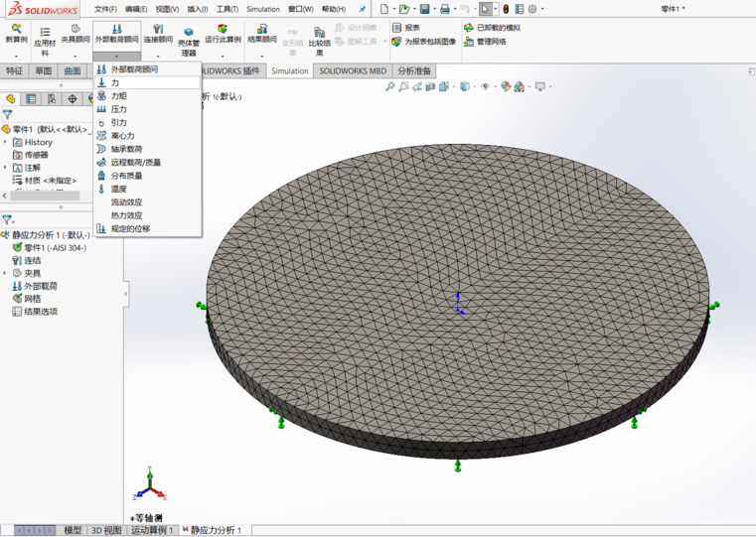Select 离心力 (Centrifugal) from the load menu
The width and height of the screenshot is (756, 537).
coord(148,136)
